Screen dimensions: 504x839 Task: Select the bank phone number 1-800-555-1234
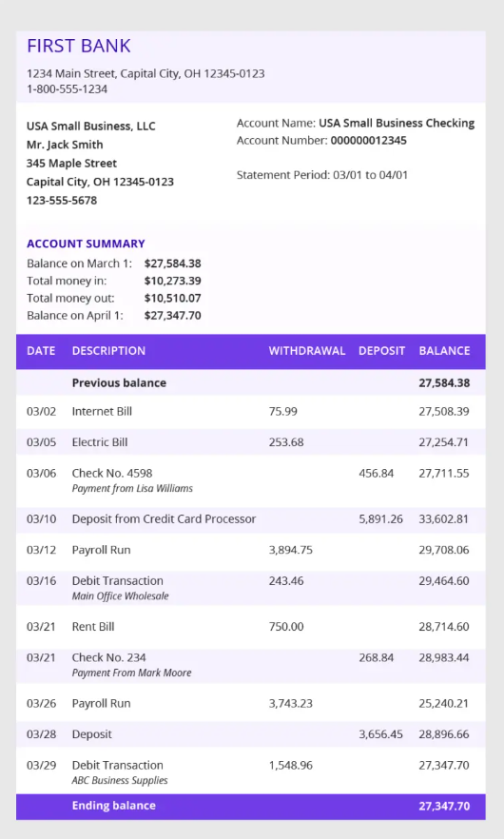coord(67,89)
